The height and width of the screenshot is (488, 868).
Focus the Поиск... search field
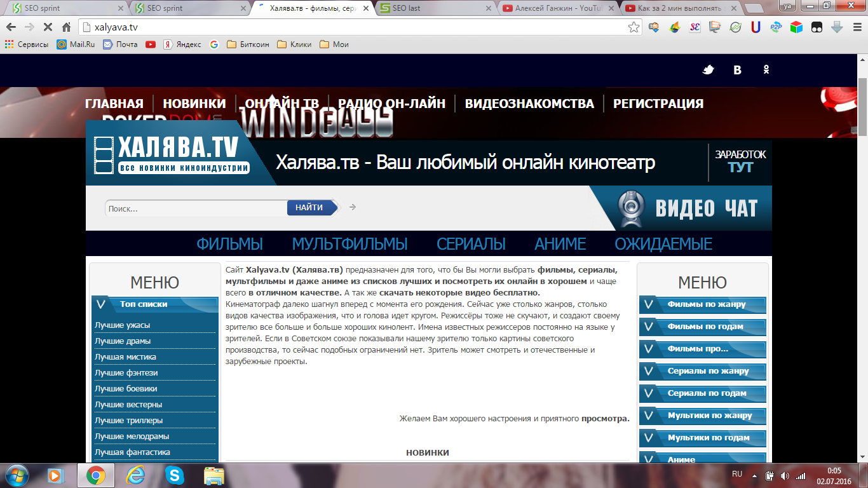[196, 208]
